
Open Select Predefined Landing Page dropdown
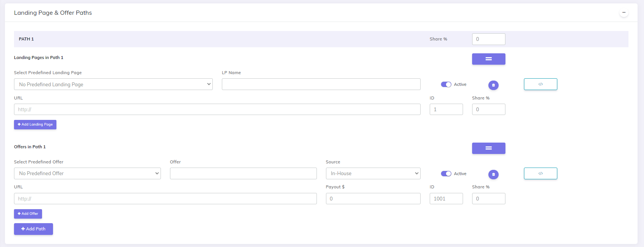[x=113, y=84]
